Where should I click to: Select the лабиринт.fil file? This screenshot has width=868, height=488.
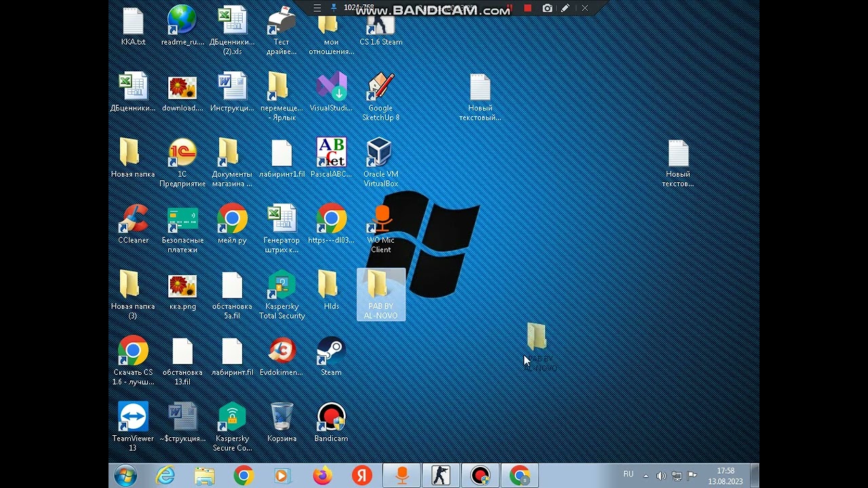click(232, 357)
